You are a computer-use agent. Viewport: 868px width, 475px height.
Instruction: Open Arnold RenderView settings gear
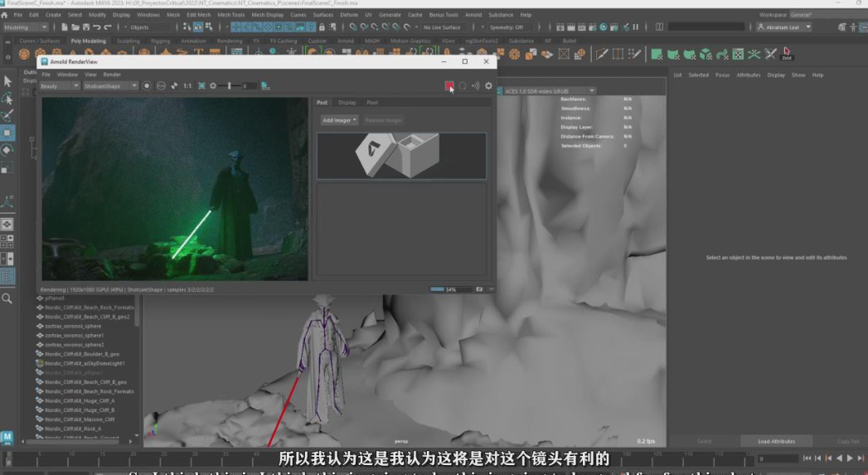(x=488, y=85)
